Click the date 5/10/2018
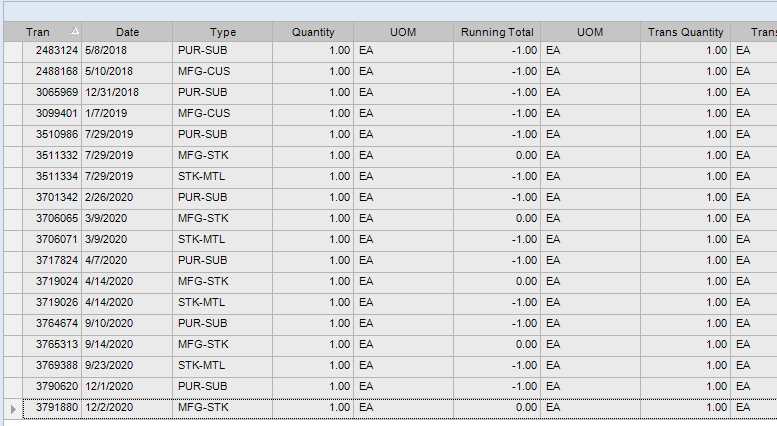The height and width of the screenshot is (426, 777). point(109,71)
